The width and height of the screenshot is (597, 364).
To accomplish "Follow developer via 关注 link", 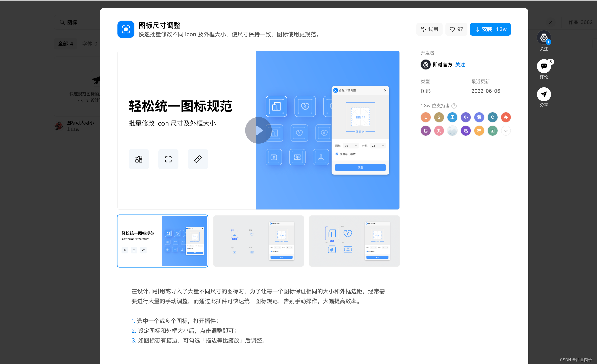I will coord(460,65).
